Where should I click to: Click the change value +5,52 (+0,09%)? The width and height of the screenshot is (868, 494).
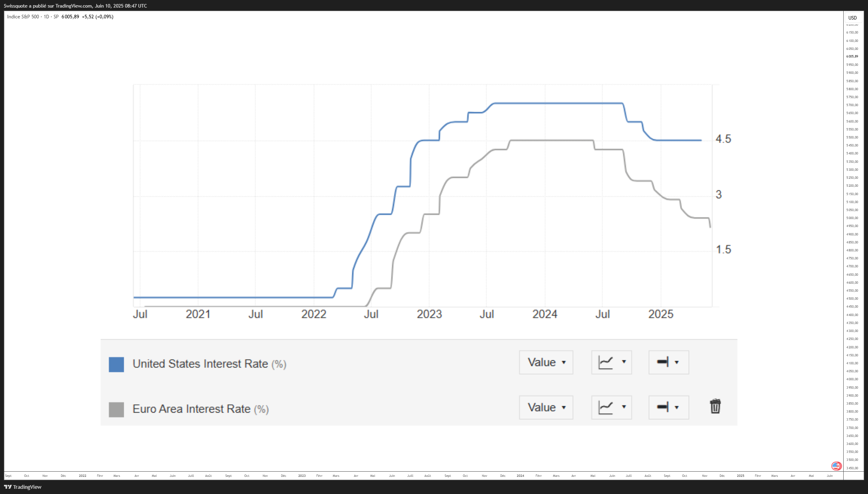coord(97,17)
